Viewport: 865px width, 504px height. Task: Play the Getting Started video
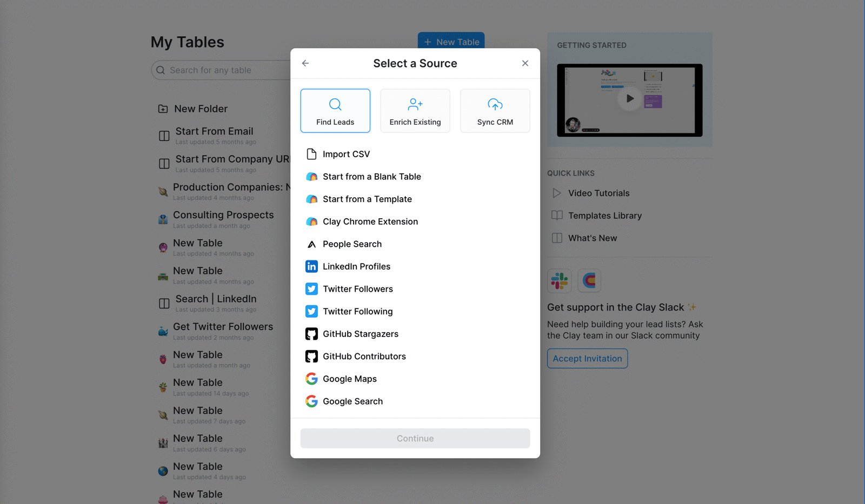[x=630, y=99]
